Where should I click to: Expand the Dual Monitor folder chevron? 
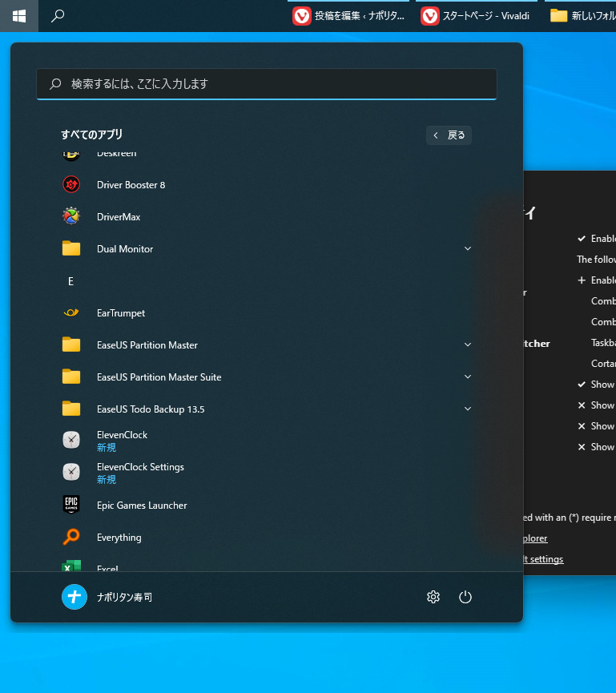(x=468, y=248)
